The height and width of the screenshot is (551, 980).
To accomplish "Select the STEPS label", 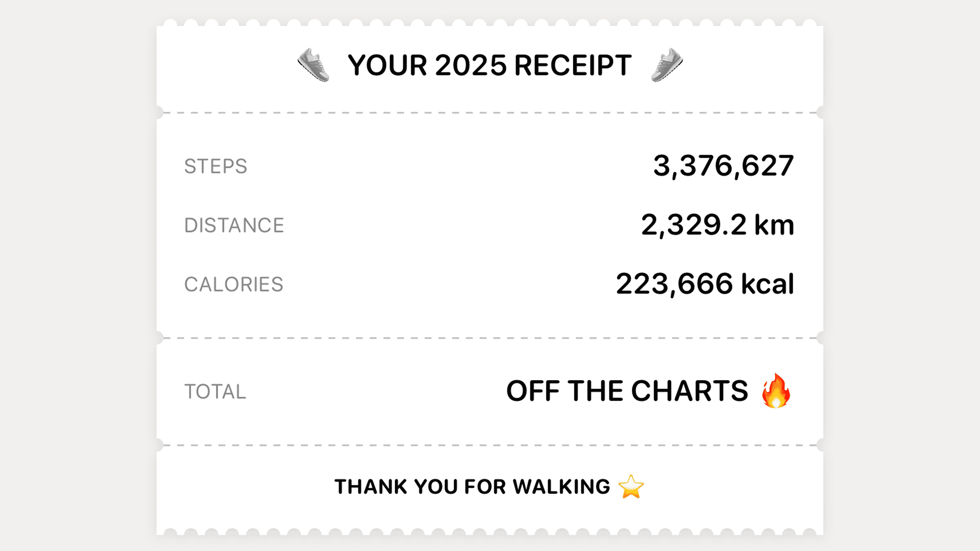I will coord(216,167).
